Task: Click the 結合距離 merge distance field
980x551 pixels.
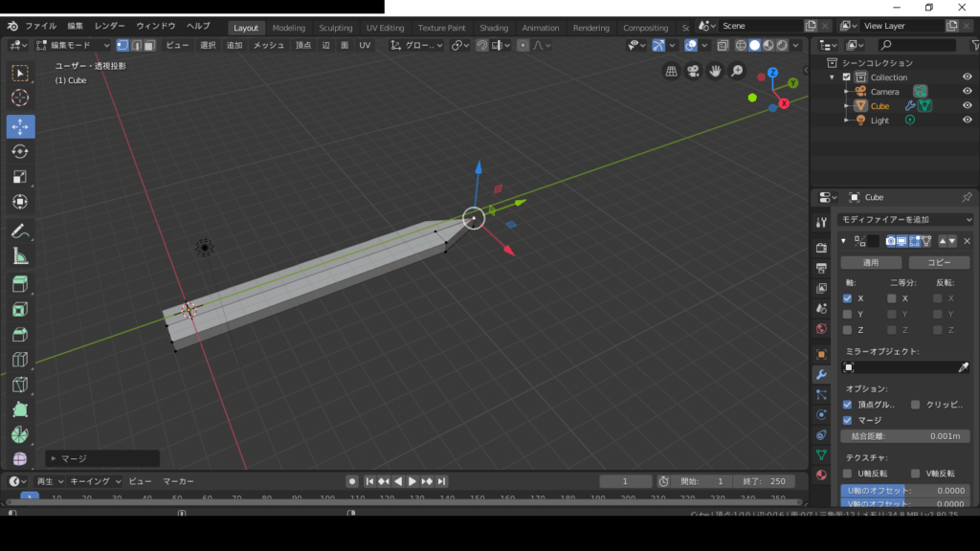Action: click(905, 436)
